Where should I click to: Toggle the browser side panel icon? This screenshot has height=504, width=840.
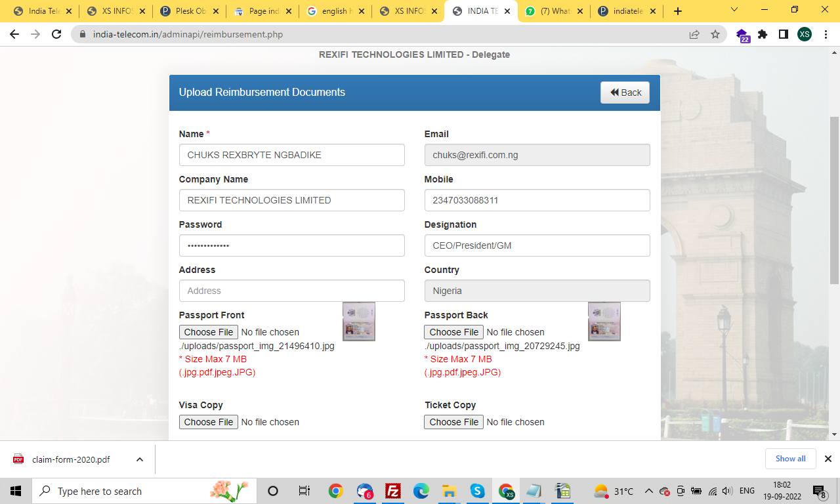[x=784, y=34]
